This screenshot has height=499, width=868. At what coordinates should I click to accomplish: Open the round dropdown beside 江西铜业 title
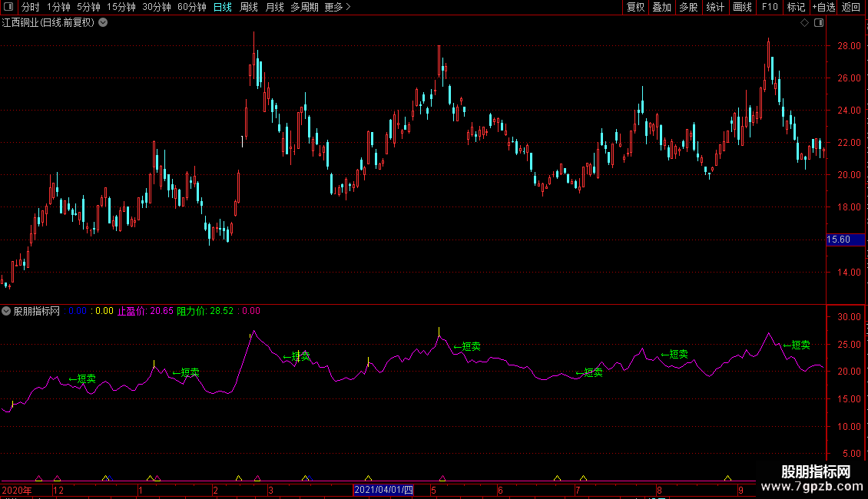[x=103, y=23]
